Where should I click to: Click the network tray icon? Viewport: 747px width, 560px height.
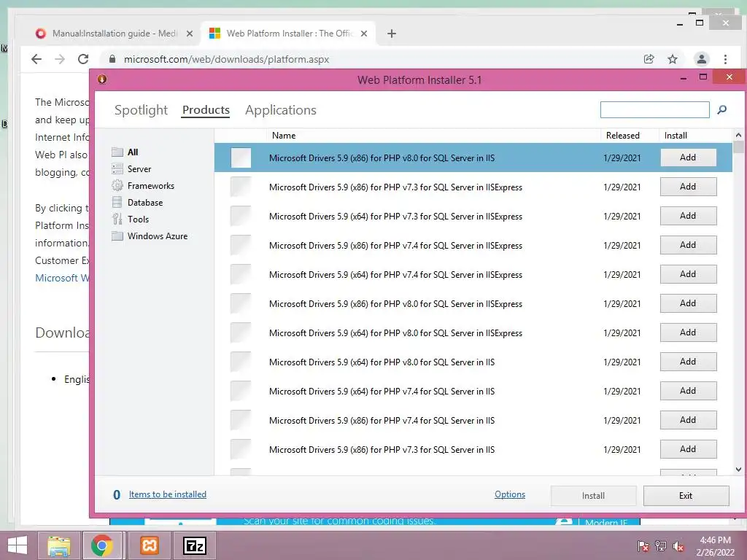tap(661, 546)
